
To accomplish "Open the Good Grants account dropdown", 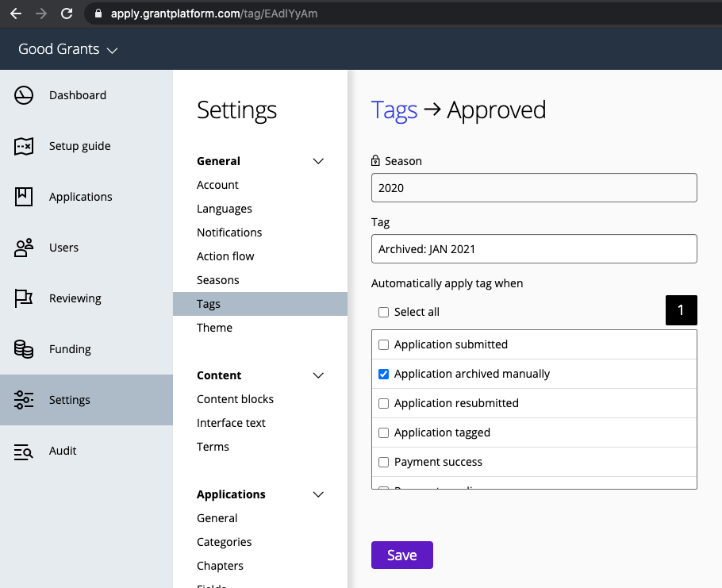I will click(x=67, y=49).
